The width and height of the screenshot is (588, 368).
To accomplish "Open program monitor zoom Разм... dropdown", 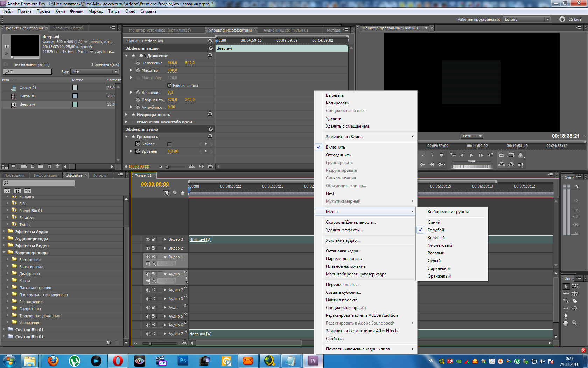I will (x=472, y=136).
